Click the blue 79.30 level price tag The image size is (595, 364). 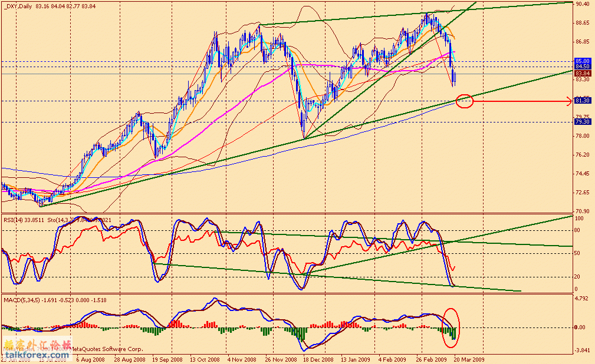[x=583, y=122]
